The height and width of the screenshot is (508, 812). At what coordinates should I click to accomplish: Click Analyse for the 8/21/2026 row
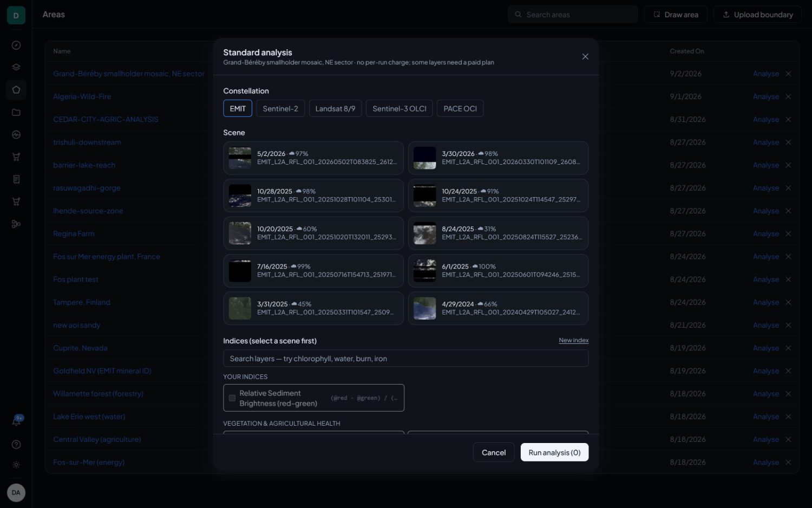[x=765, y=325]
